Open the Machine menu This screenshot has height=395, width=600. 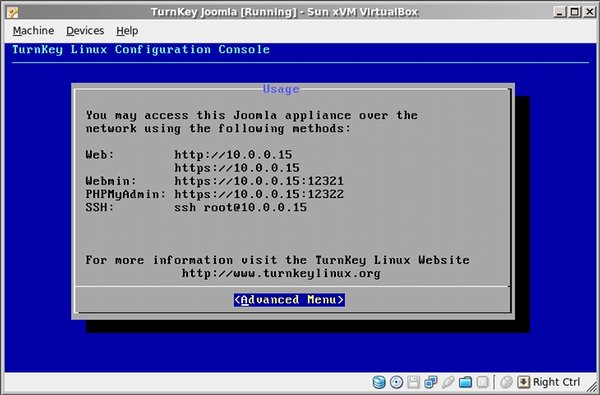click(x=33, y=31)
